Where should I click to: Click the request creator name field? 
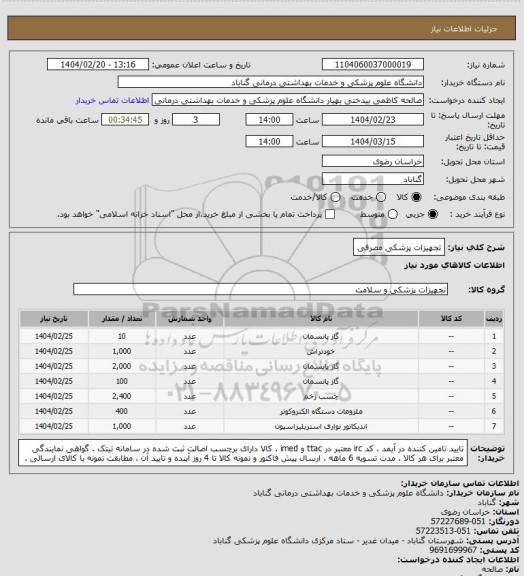pyautogui.click(x=288, y=100)
